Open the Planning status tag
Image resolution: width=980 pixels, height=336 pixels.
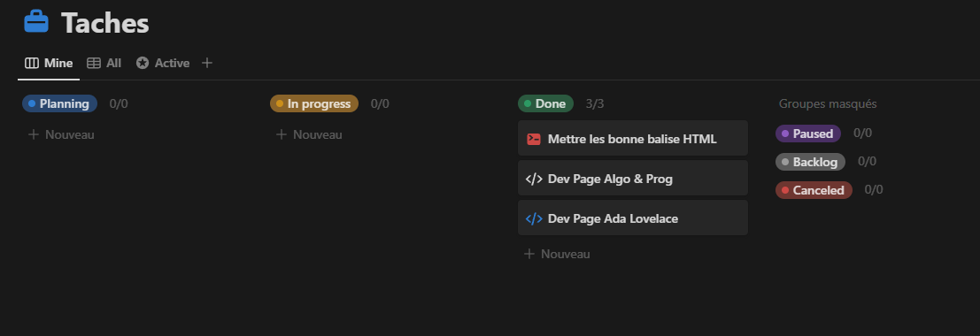pyautogui.click(x=59, y=103)
